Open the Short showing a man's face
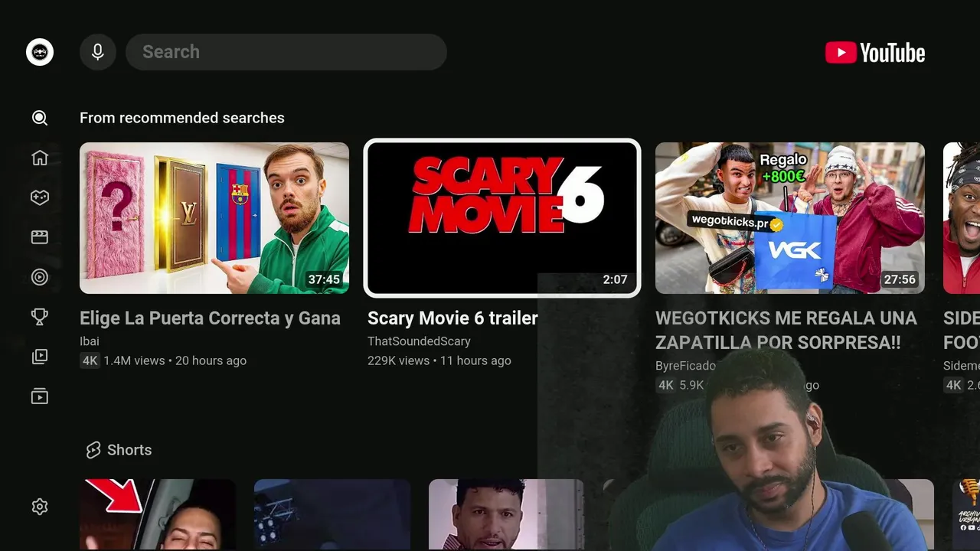Image resolution: width=980 pixels, height=551 pixels. [506, 514]
